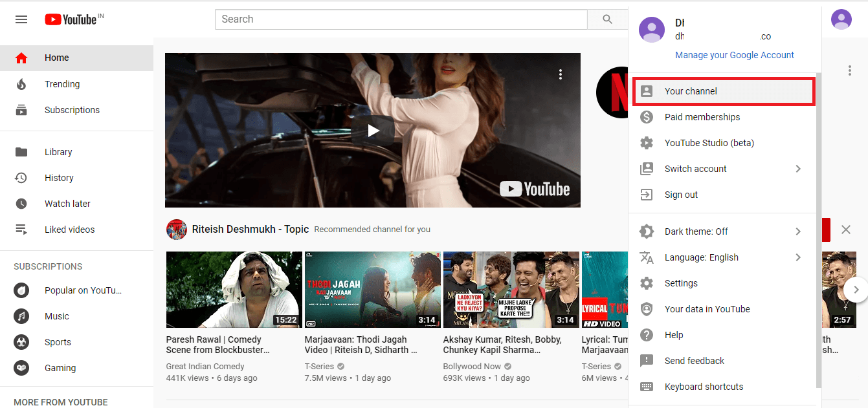Open Akshay Kumar, Ritesh, Bobby video title

pos(502,345)
